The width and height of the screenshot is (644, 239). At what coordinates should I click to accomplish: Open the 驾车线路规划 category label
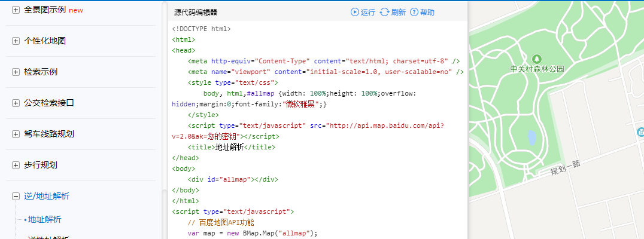point(49,134)
